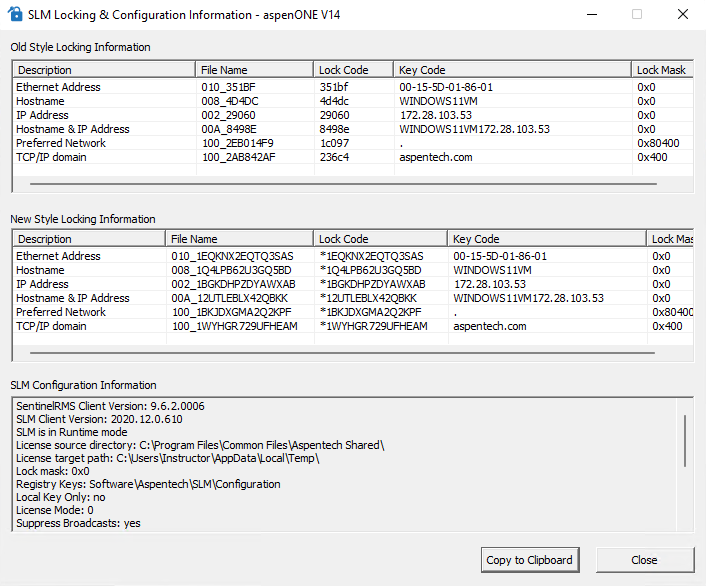Click the lock icon in title bar

(x=15, y=15)
